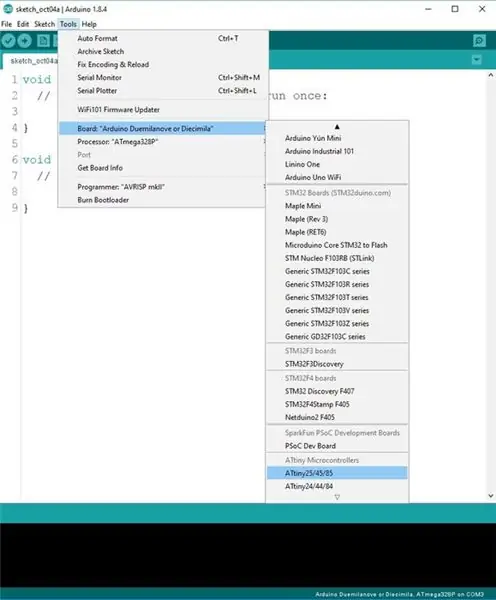The image size is (496, 600).
Task: Click the Upload arrow toolbar icon
Action: [x=24, y=41]
